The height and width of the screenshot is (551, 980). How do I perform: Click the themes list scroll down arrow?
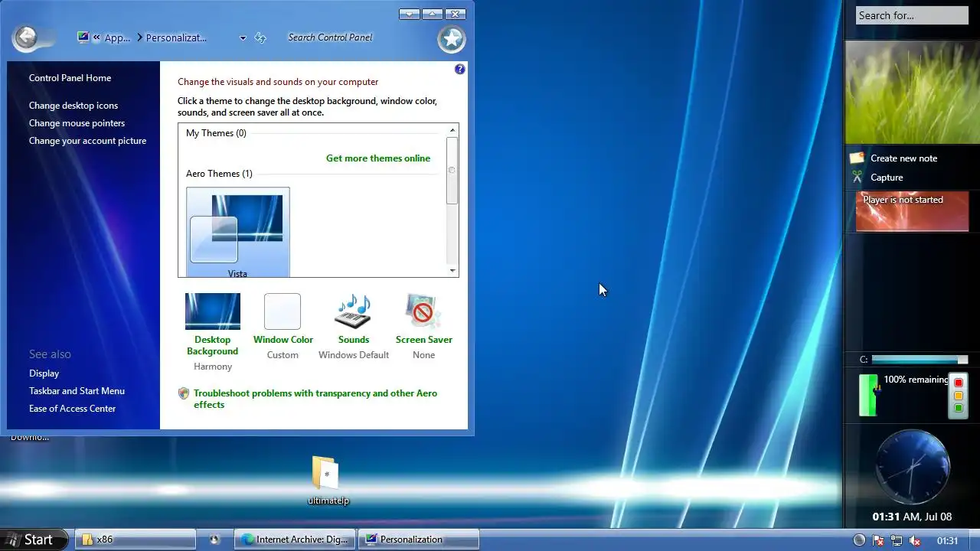452,270
